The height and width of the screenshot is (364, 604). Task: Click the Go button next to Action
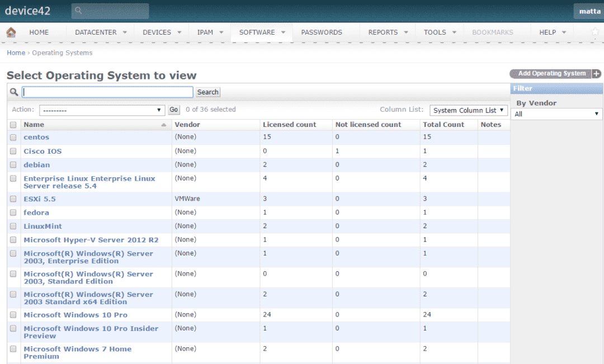point(174,110)
